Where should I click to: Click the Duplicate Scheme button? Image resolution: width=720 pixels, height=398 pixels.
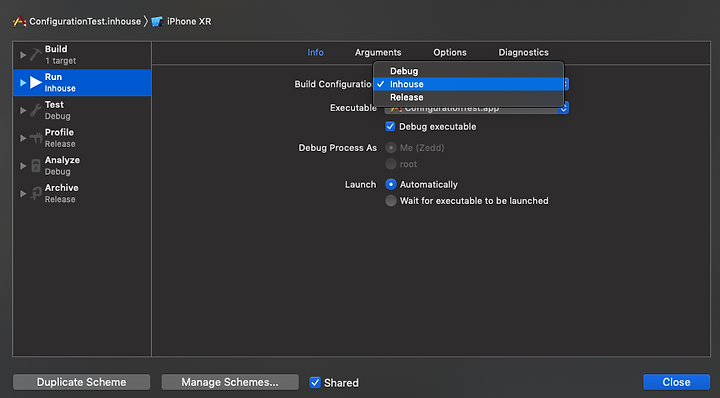[81, 382]
